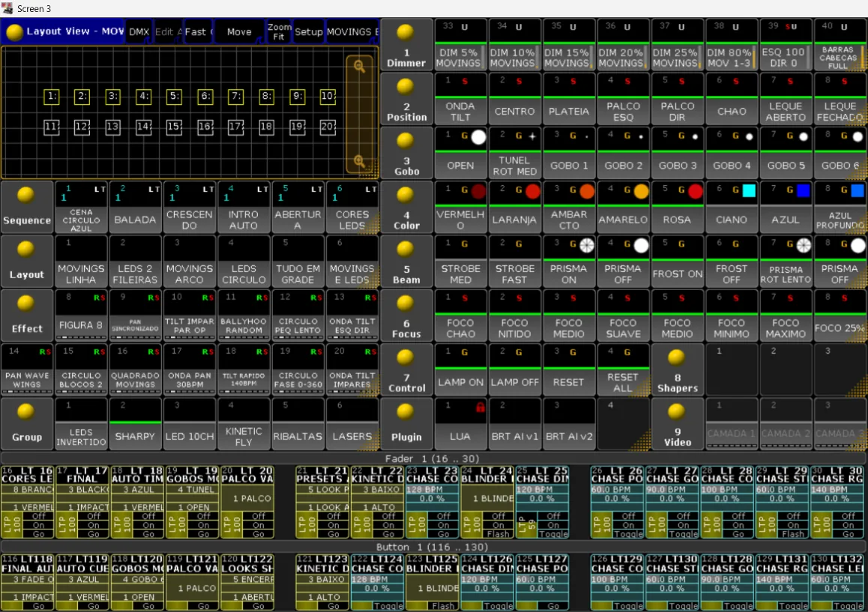Image resolution: width=868 pixels, height=612 pixels.
Task: Select the RESET ALL control preset
Action: tap(623, 369)
